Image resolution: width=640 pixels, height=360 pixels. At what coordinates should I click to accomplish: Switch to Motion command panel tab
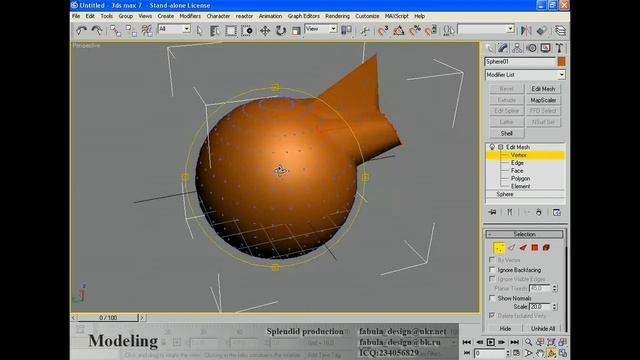point(531,48)
